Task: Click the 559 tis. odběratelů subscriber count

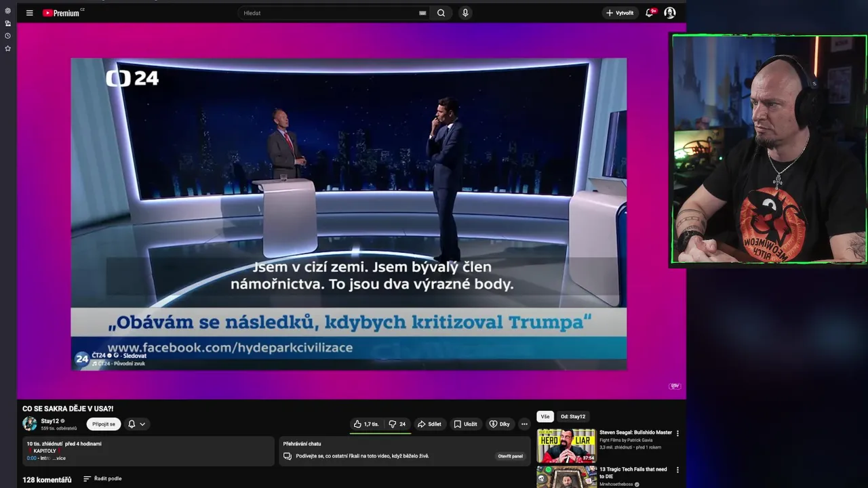Action: [x=58, y=428]
